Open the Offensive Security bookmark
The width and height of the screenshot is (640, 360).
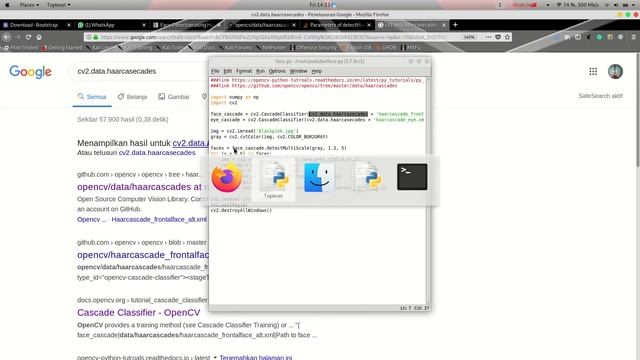pyautogui.click(x=313, y=47)
